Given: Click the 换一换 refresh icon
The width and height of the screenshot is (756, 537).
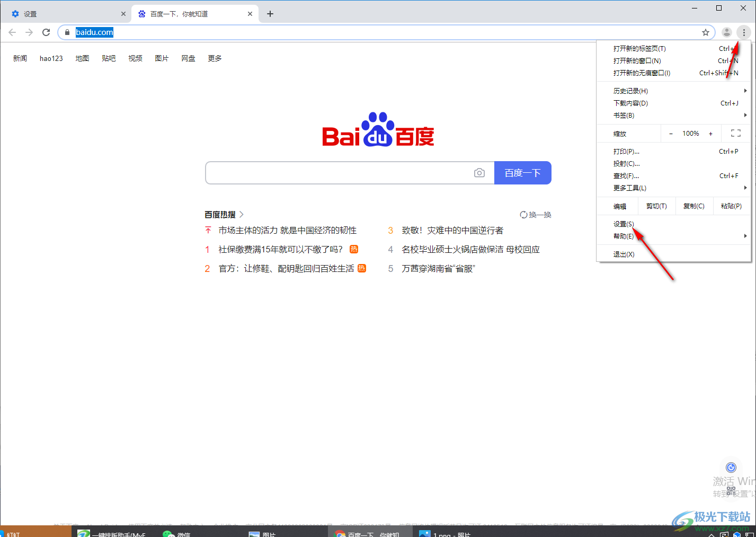Looking at the screenshot, I should pos(523,215).
